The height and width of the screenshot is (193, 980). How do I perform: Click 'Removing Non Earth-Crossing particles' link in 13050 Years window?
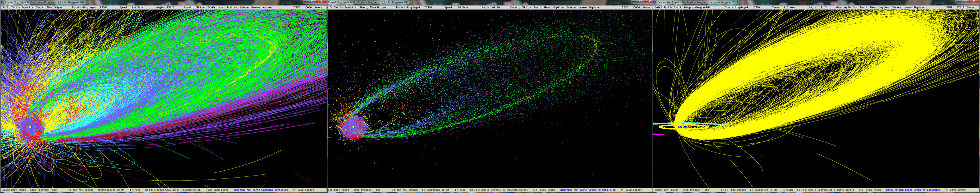click(260, 190)
